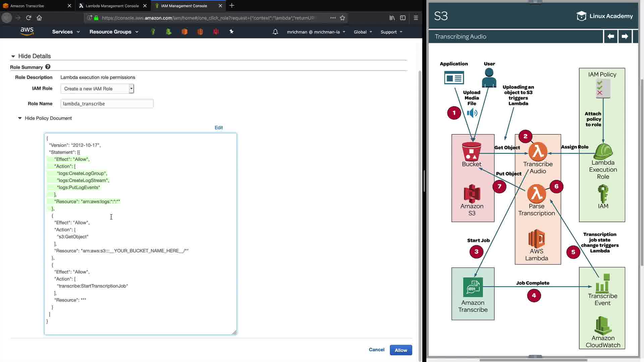Open the IAM Role dropdown

(x=97, y=88)
